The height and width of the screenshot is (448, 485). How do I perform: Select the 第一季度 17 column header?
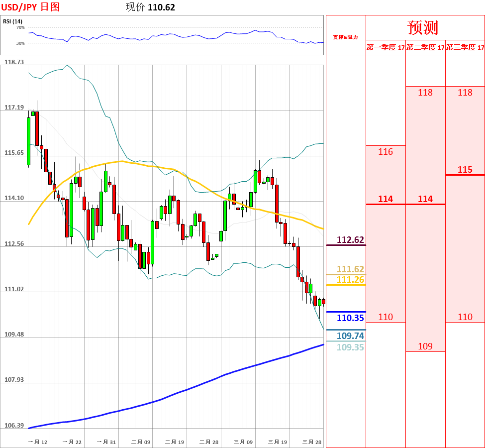[386, 47]
